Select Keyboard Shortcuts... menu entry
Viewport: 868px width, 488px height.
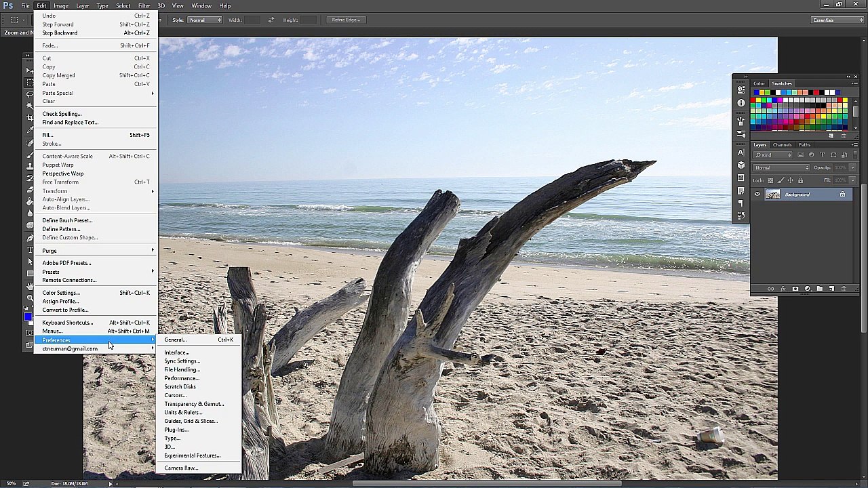pos(96,323)
